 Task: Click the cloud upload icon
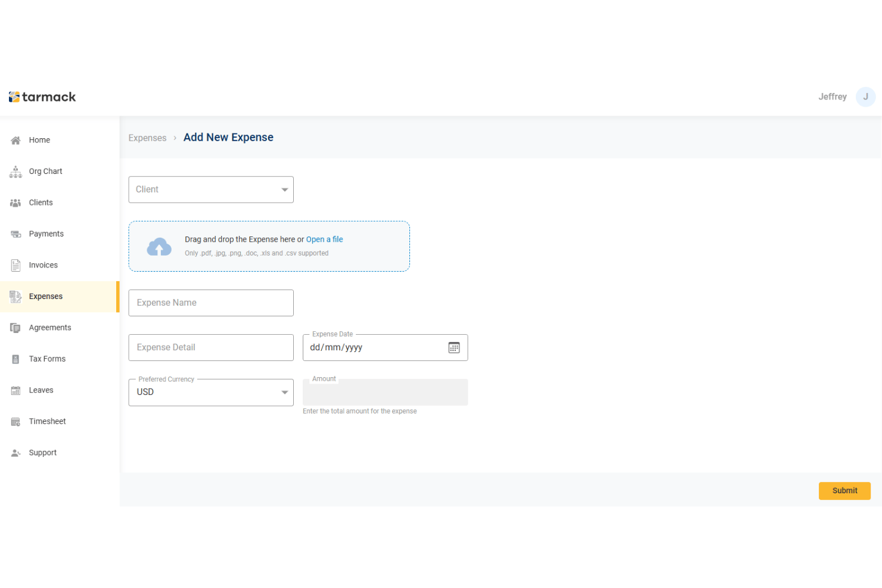point(159,246)
